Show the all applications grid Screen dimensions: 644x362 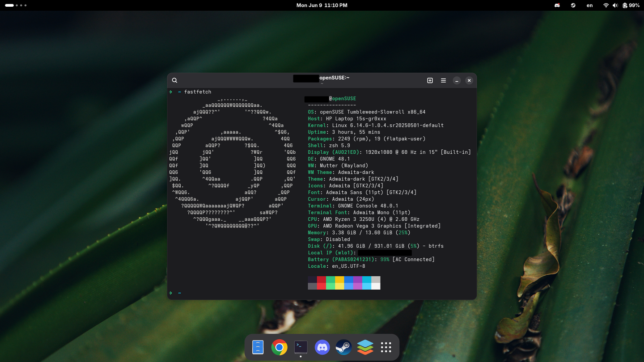point(386,347)
